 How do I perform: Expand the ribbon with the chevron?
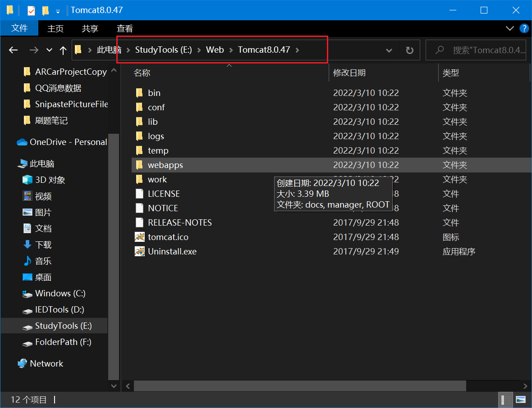pyautogui.click(x=509, y=28)
